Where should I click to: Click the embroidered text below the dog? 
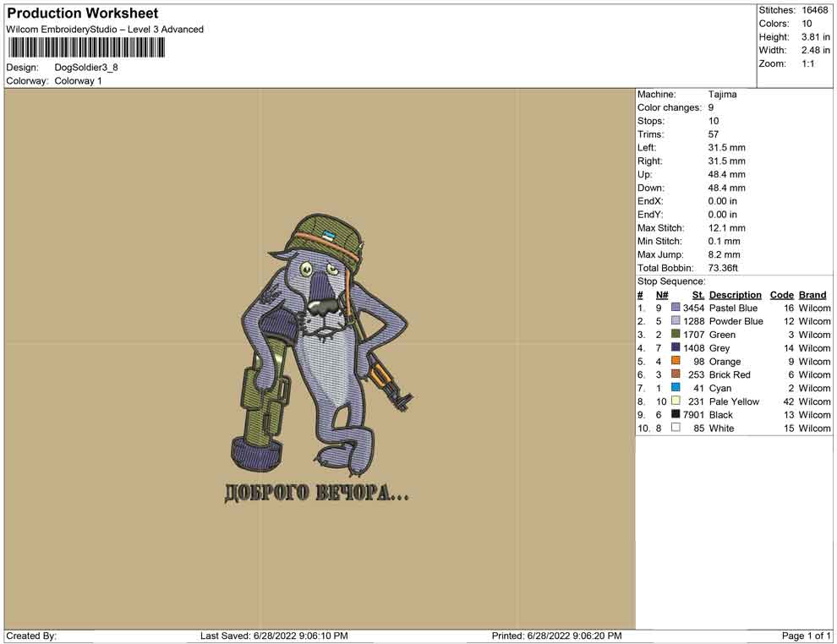pyautogui.click(x=316, y=493)
